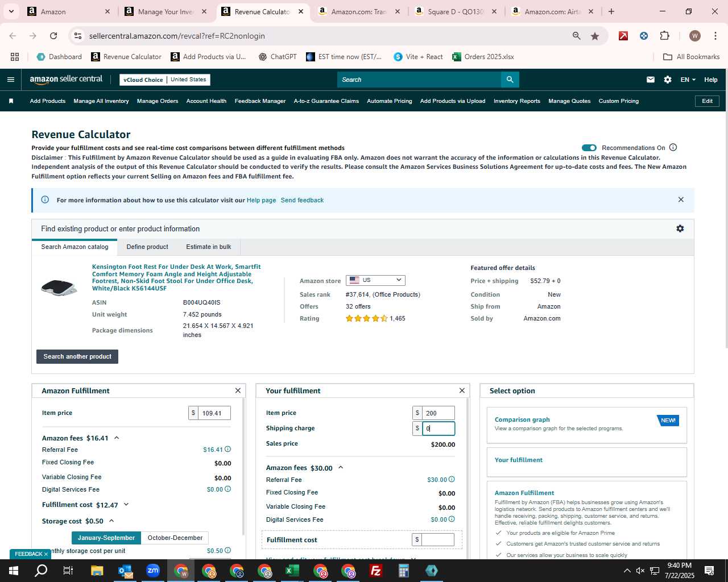
Task: Click Your fulfillment Digital Services Fee info icon
Action: pos(452,519)
